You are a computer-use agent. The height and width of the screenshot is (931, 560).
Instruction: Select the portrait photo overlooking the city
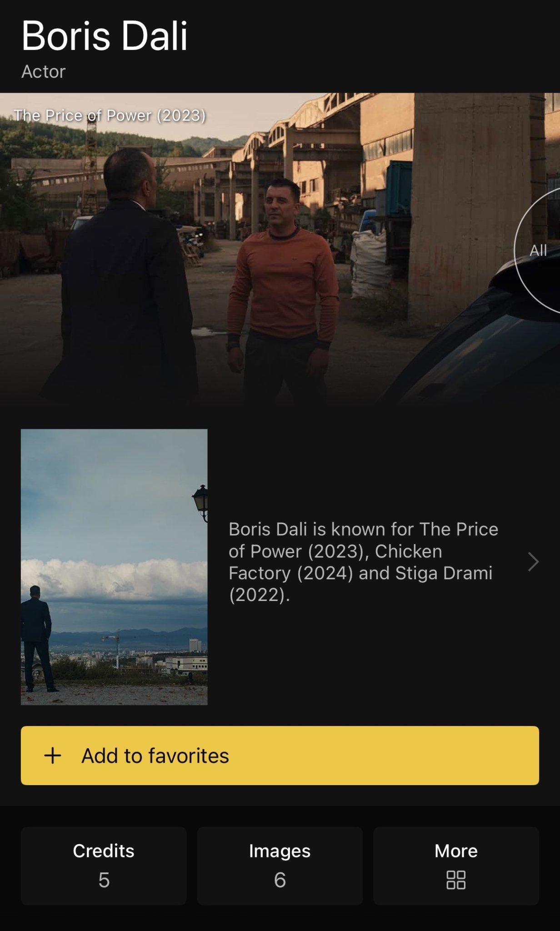tap(114, 567)
